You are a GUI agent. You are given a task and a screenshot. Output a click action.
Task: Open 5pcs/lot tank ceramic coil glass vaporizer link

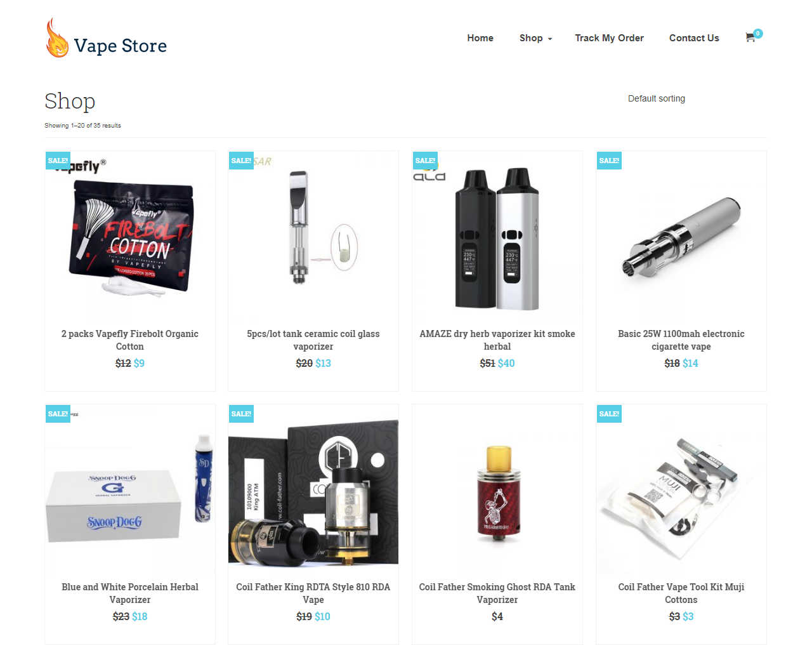pyautogui.click(x=313, y=340)
